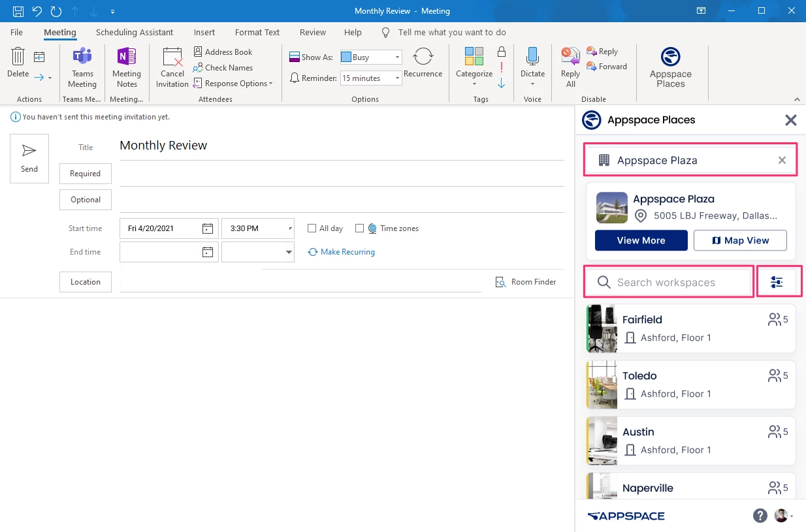
Task: Open the Categorize color menu
Action: point(474,67)
